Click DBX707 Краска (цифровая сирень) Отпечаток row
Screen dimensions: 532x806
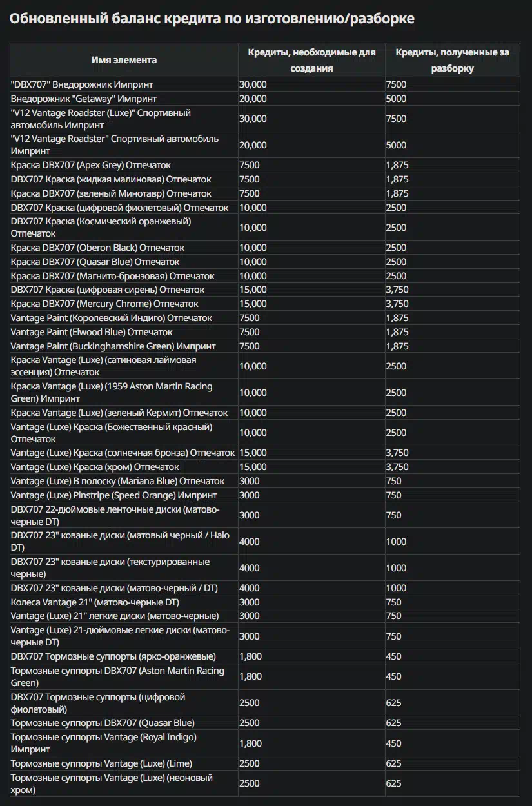coord(266,290)
